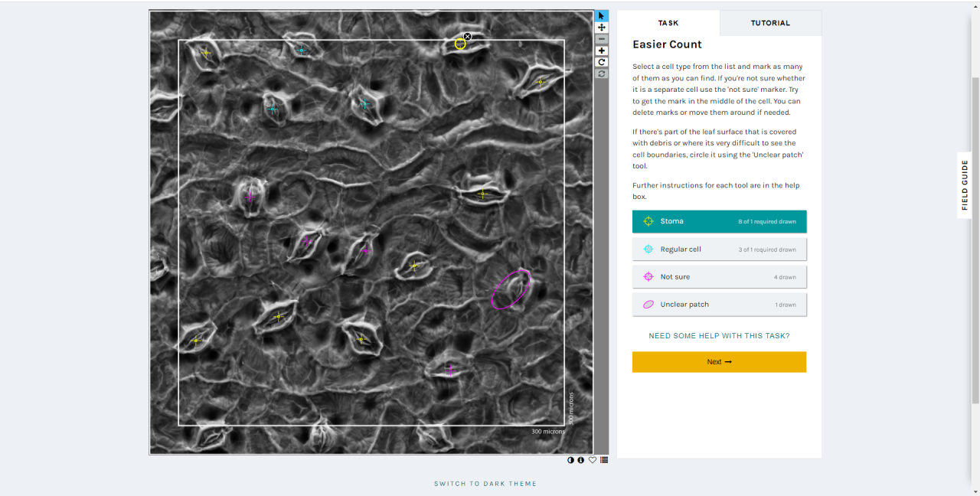Switch to dark theme link

[x=485, y=484]
